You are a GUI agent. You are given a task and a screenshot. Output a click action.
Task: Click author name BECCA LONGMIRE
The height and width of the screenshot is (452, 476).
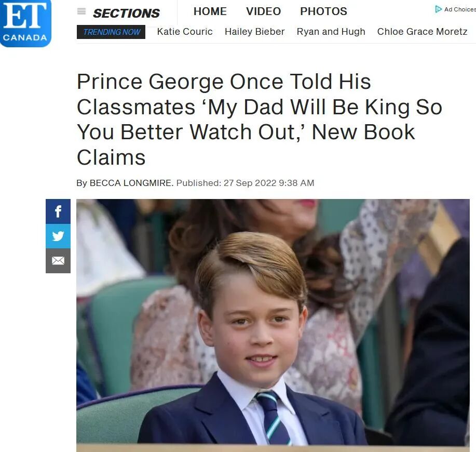(131, 183)
